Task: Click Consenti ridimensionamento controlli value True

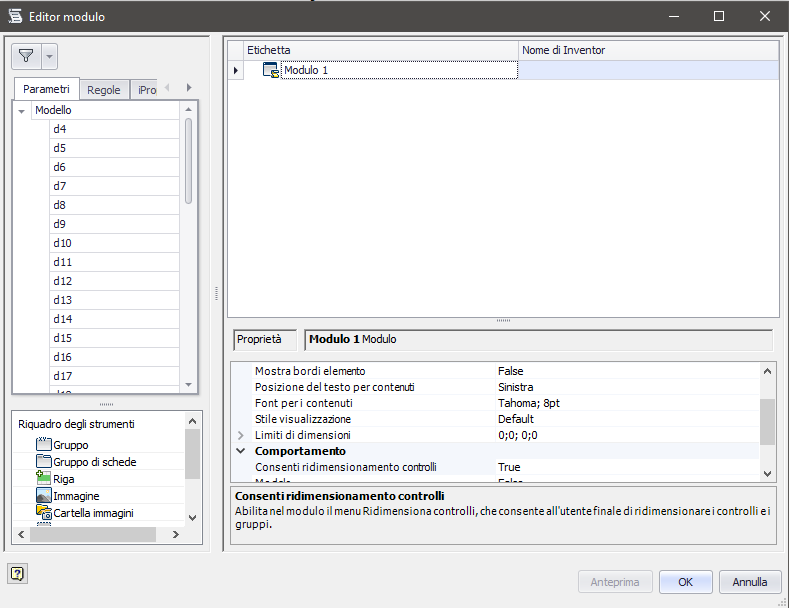Action: 509,468
